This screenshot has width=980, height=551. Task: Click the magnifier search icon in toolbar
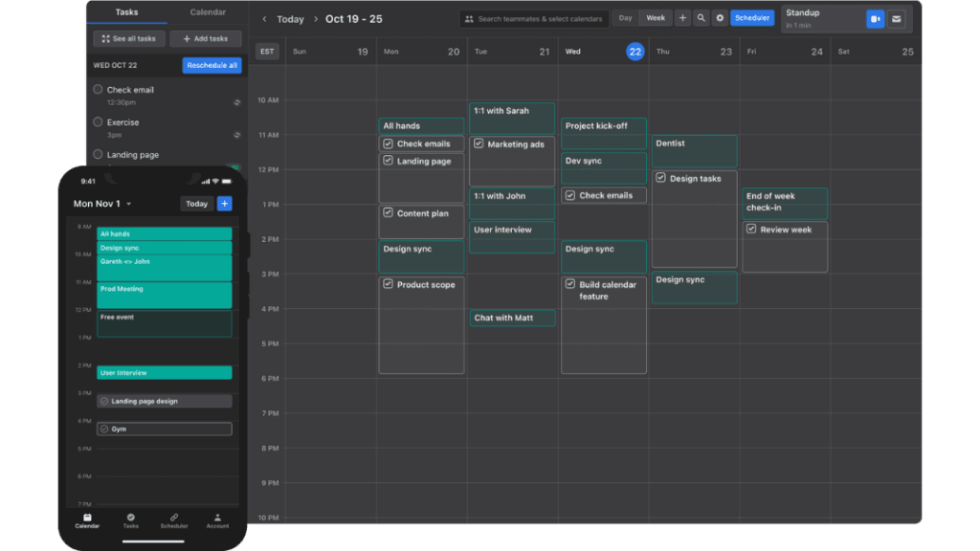pyautogui.click(x=702, y=18)
